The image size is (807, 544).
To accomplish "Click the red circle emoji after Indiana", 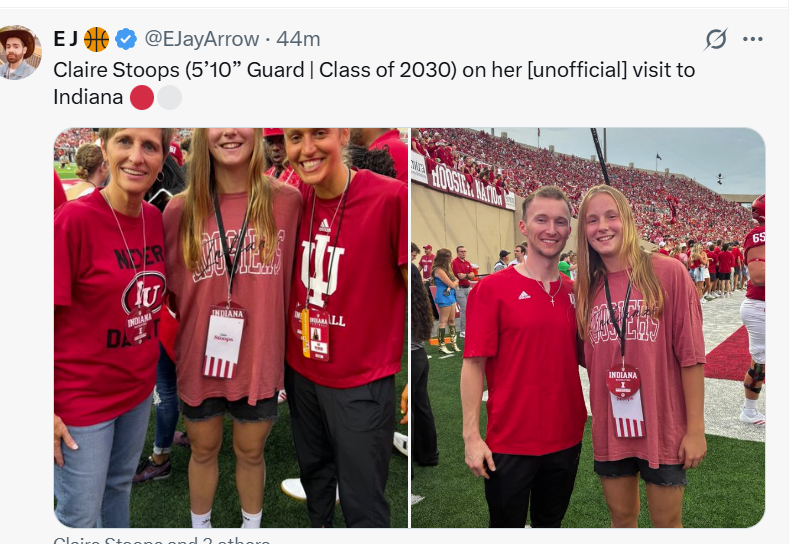I will (142, 98).
